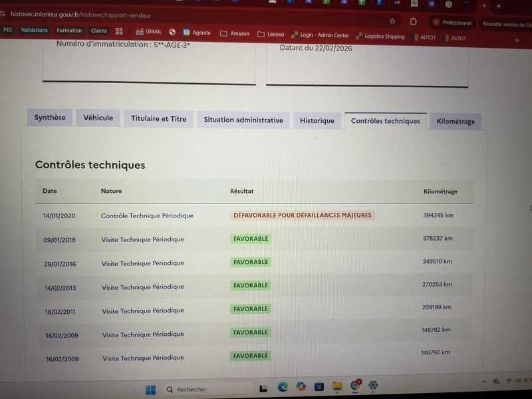Open Settings gear from taskbar
Viewport: 532px width, 399px height.
tap(373, 385)
